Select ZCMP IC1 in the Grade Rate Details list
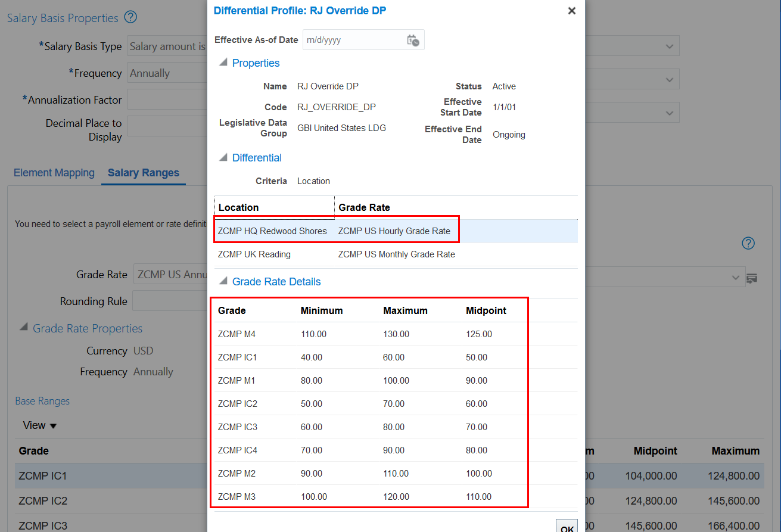 [396, 357]
